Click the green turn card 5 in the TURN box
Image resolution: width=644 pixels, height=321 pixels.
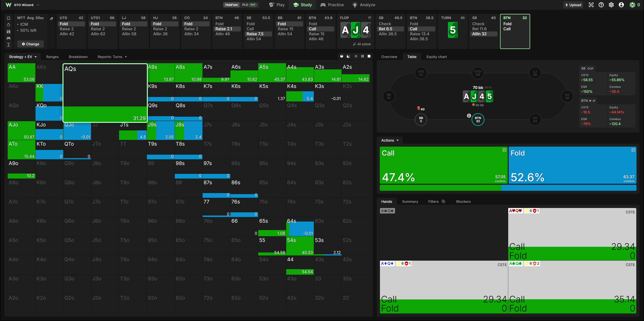[x=452, y=30]
